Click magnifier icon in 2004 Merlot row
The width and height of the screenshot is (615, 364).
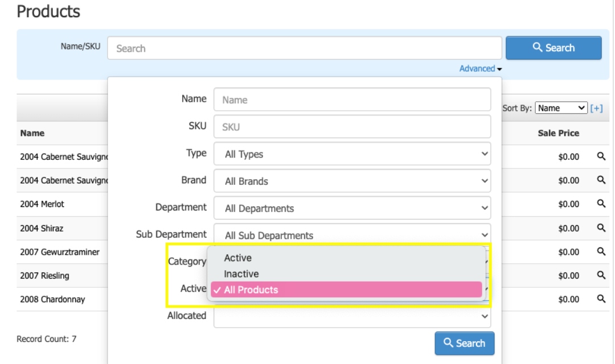pyautogui.click(x=600, y=204)
